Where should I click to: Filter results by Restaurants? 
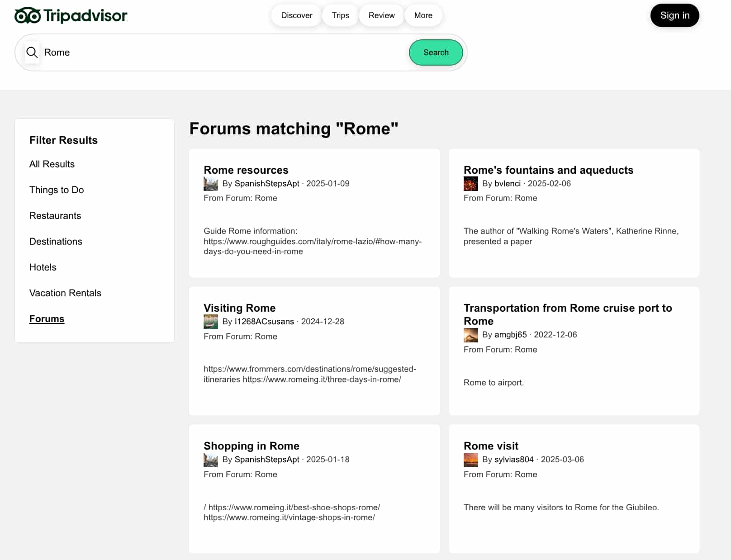point(55,216)
